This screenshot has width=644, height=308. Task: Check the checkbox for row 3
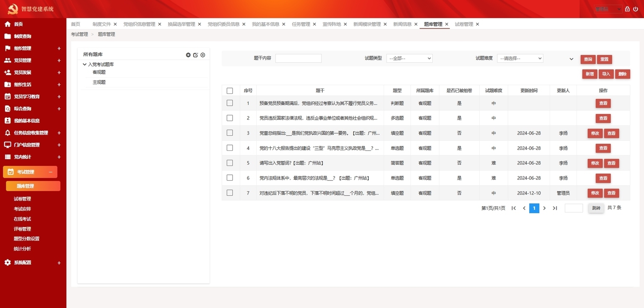point(230,133)
